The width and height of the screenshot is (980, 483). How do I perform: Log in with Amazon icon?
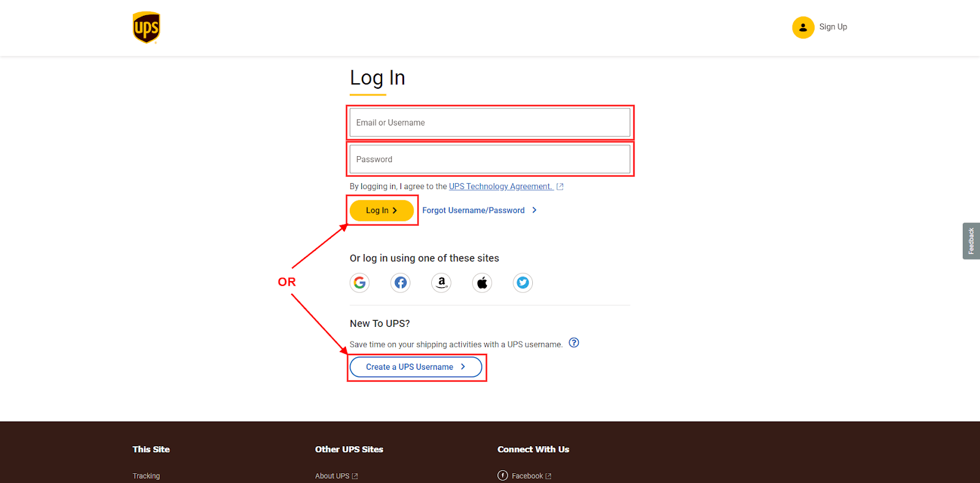441,282
